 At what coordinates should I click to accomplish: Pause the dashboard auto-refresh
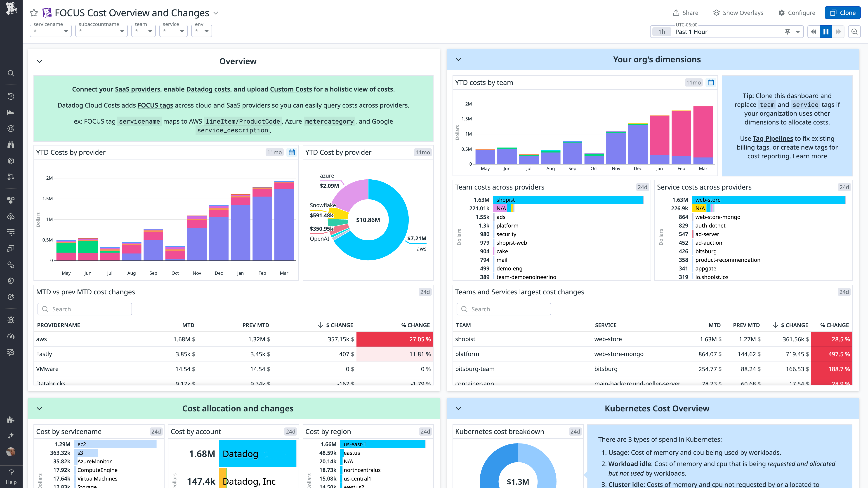click(x=826, y=31)
